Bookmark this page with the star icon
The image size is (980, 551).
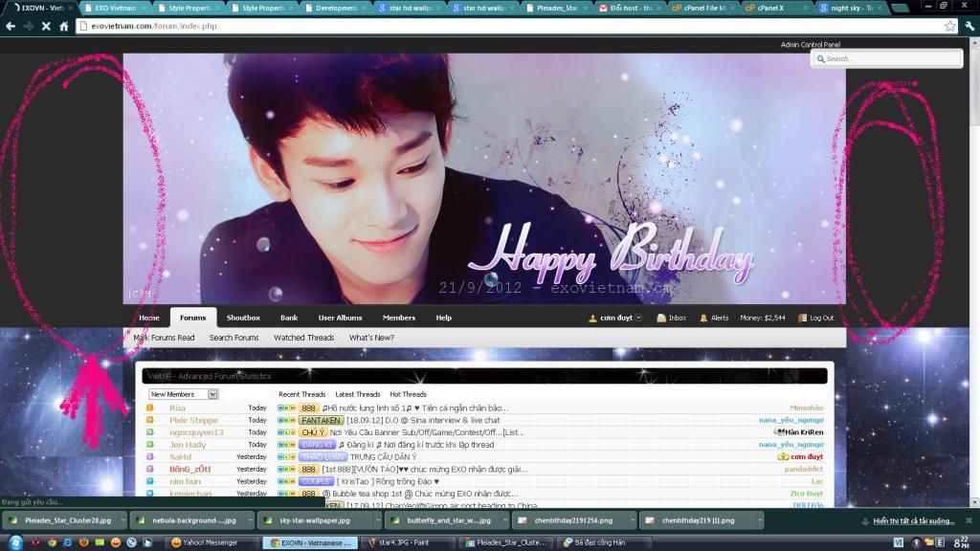(x=950, y=26)
